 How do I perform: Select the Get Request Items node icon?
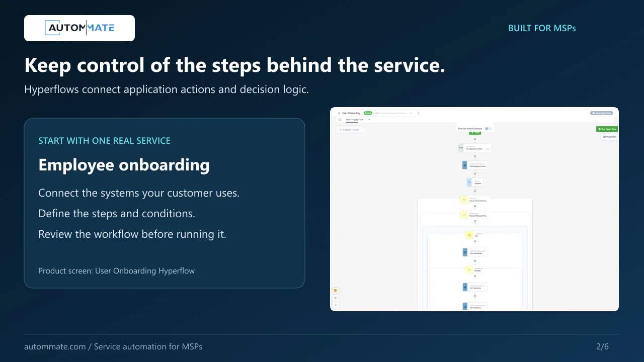(465, 165)
